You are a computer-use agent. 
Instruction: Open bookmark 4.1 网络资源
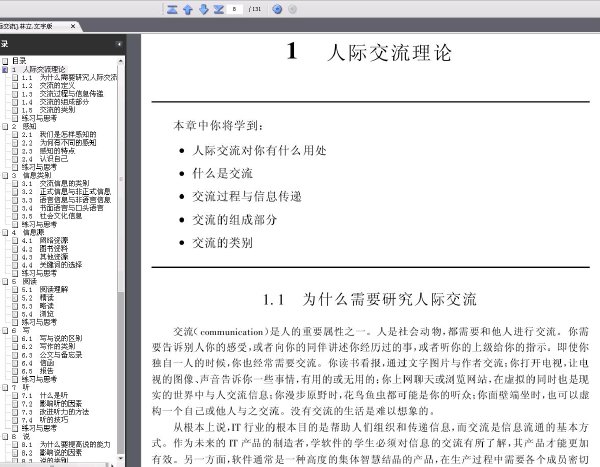coord(45,241)
